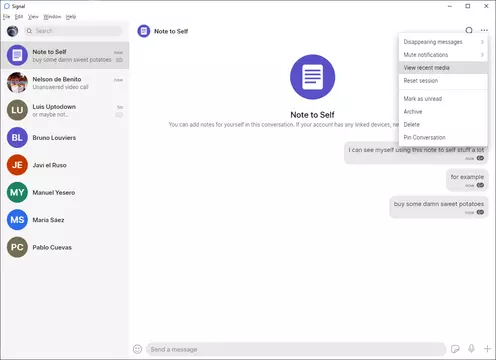This screenshot has width=496, height=360.
Task: Open the sticker picker
Action: click(x=455, y=349)
